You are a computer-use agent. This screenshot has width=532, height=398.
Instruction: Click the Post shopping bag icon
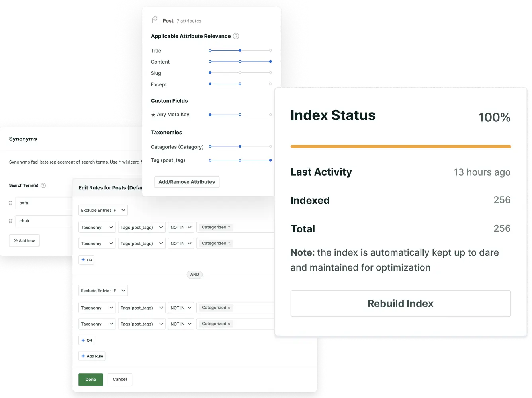(155, 19)
